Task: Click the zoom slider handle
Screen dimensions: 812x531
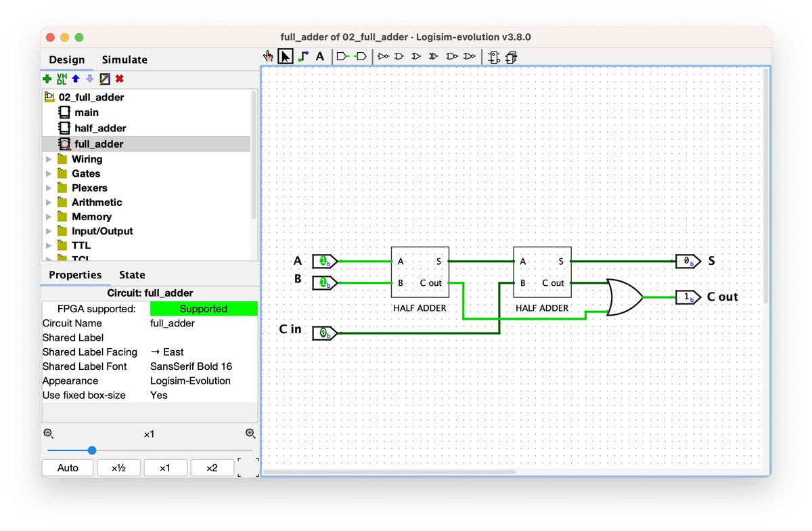Action: click(x=92, y=450)
